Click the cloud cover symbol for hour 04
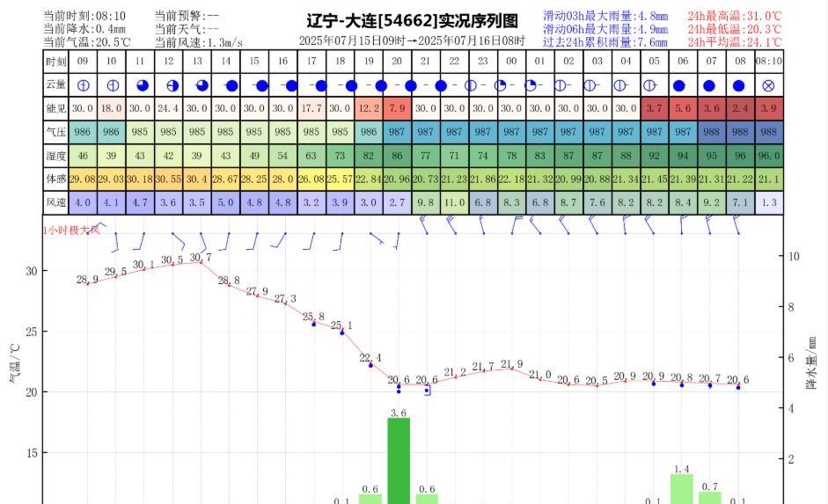This screenshot has height=504, width=828. [620, 85]
